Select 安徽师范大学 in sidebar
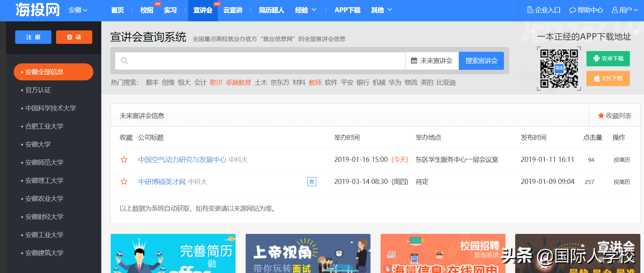 click(44, 162)
